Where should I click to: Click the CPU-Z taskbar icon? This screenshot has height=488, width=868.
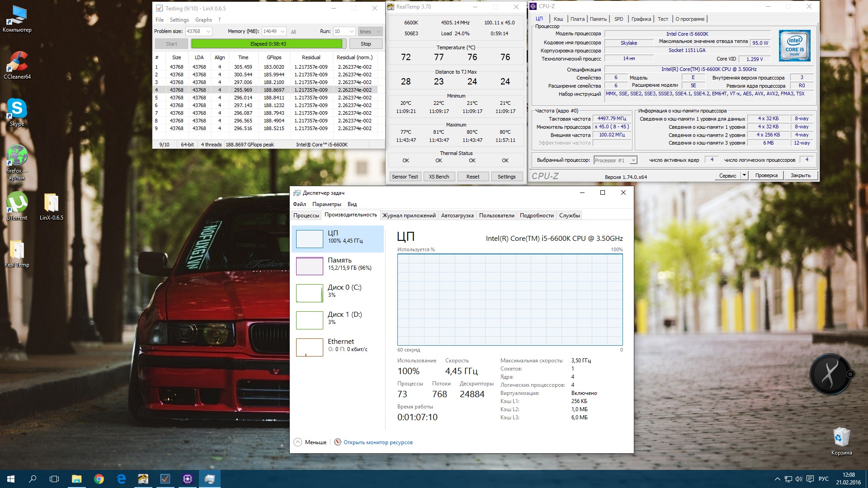pyautogui.click(x=187, y=479)
